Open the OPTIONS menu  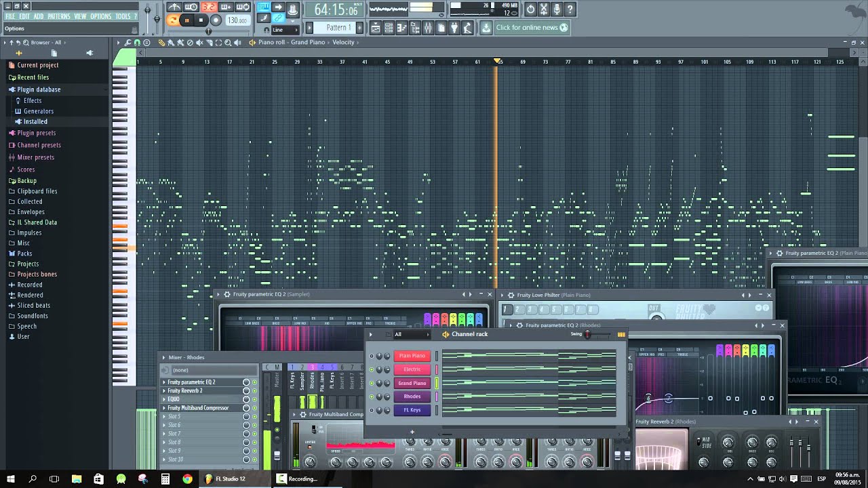(101, 16)
